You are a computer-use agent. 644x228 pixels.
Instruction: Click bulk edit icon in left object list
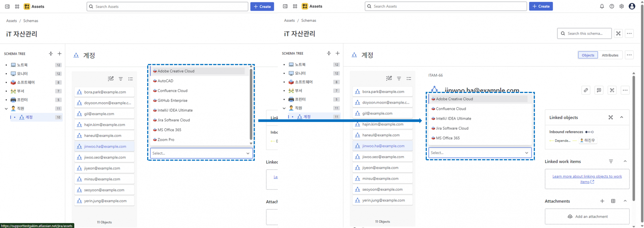111,79
